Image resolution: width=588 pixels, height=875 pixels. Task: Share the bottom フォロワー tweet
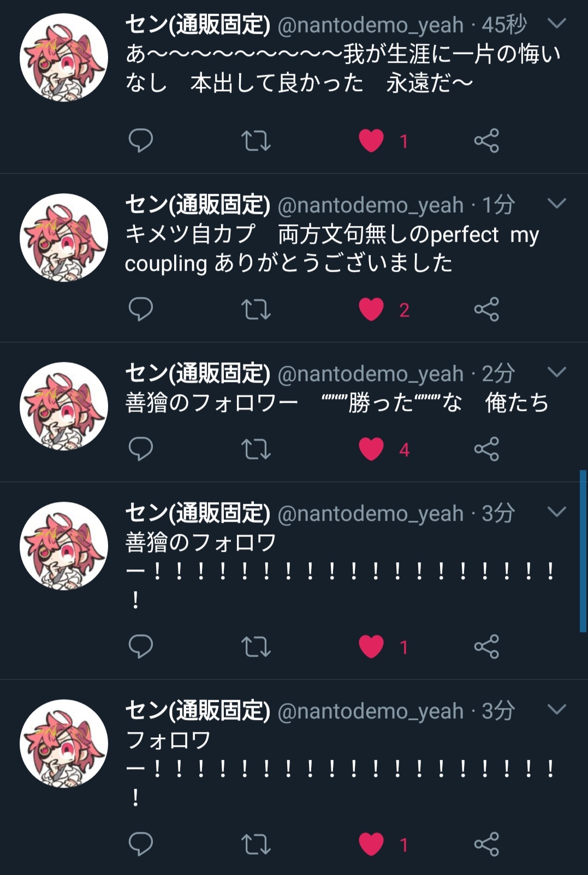coord(486,844)
